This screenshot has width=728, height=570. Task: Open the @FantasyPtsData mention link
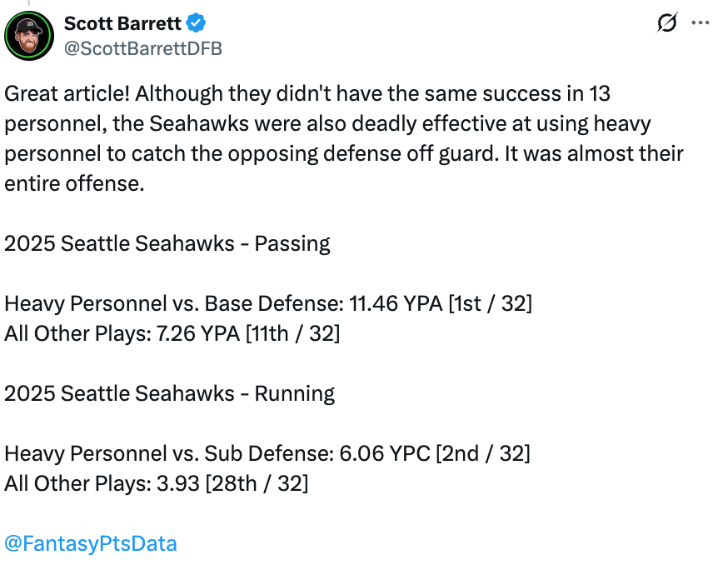tap(91, 543)
